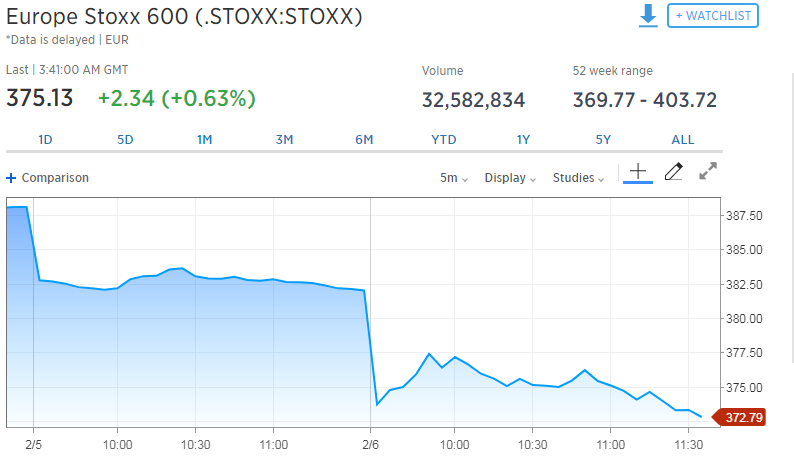794x459 pixels.
Task: Click the plus icon beside Comparison
Action: coord(11,178)
